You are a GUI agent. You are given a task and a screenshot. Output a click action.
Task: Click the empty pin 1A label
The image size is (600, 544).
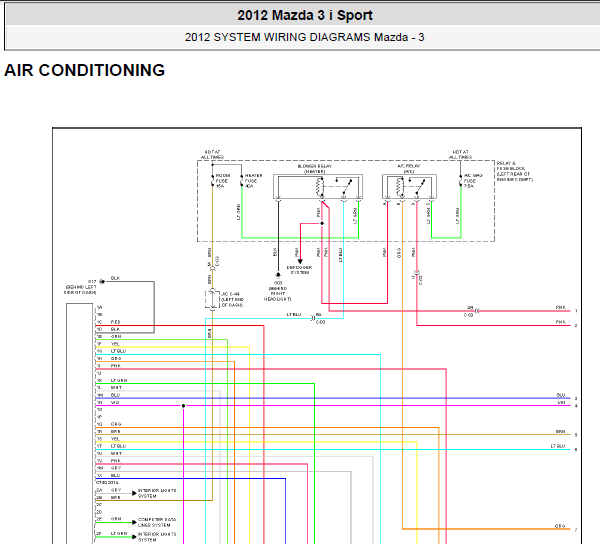click(x=99, y=307)
